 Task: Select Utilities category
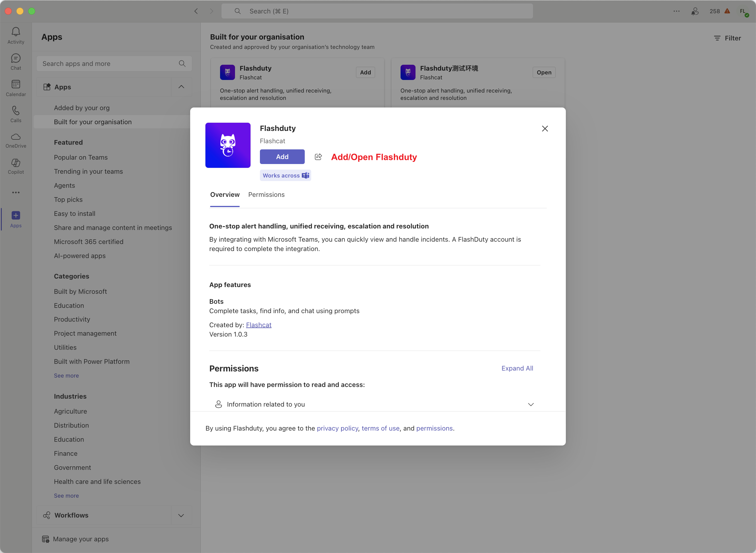(x=65, y=347)
